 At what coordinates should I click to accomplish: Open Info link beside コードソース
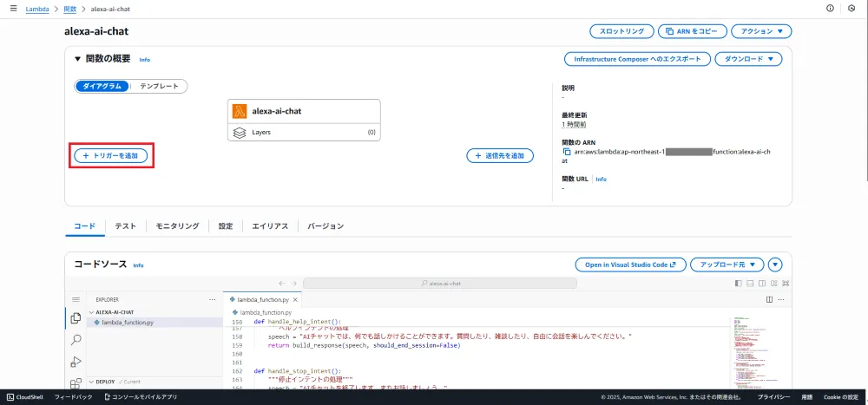pyautogui.click(x=138, y=265)
